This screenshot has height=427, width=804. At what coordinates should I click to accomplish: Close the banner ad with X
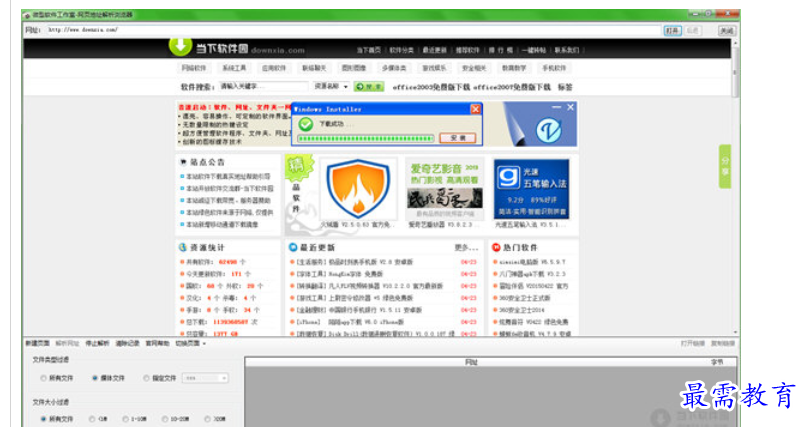[570, 107]
